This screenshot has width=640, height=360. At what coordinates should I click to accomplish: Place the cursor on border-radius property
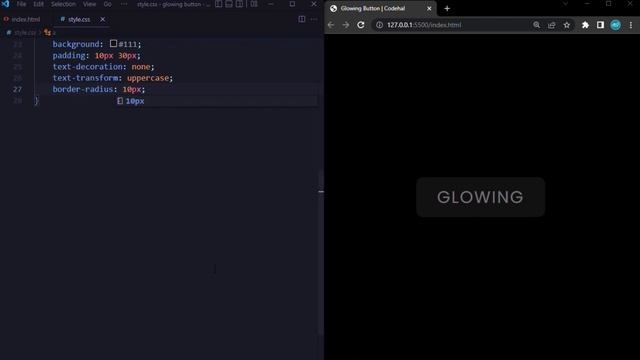(82, 89)
